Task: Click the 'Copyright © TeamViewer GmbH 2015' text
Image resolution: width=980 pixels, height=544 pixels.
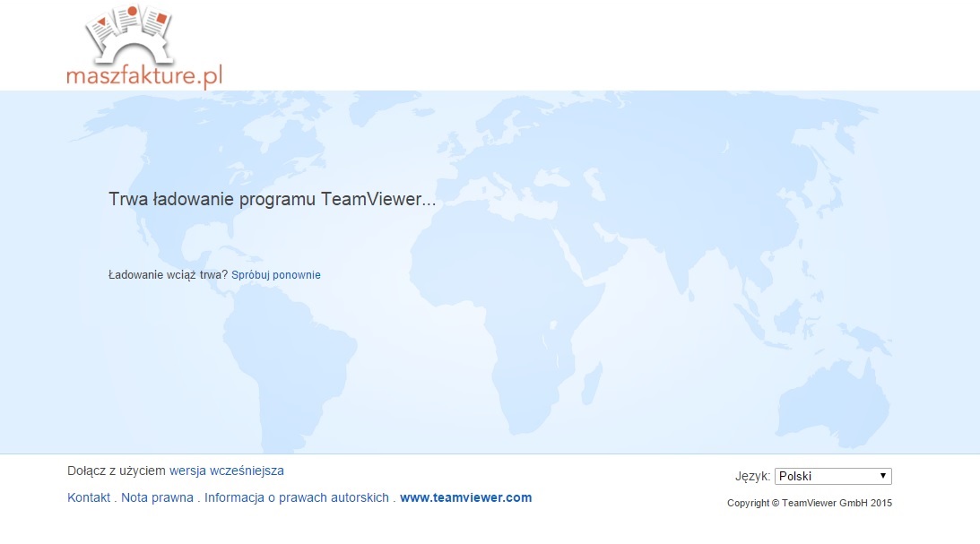Action: (x=810, y=503)
